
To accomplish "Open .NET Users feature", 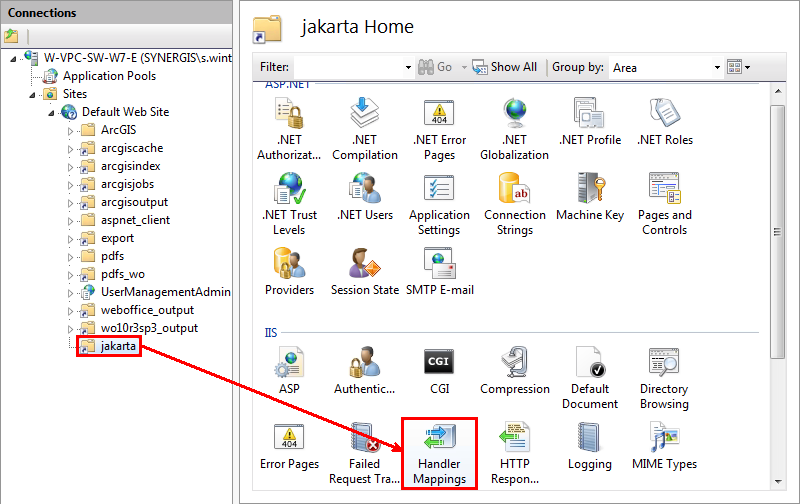I will point(364,197).
